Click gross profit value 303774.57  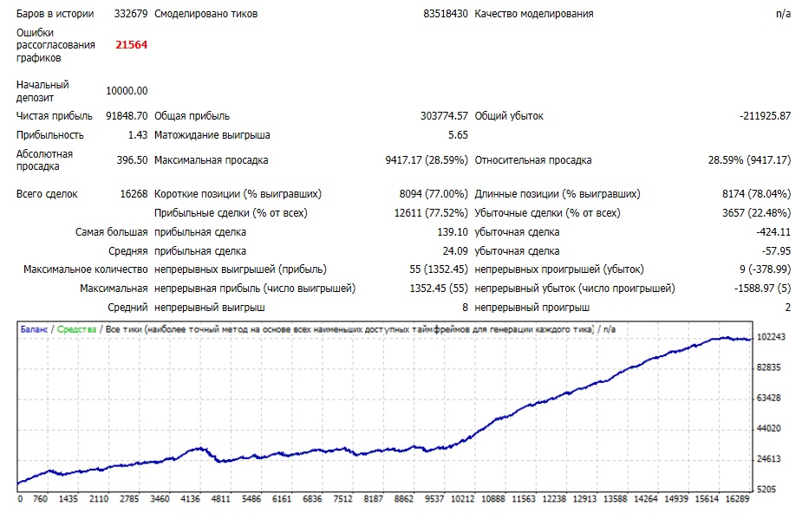point(444,116)
